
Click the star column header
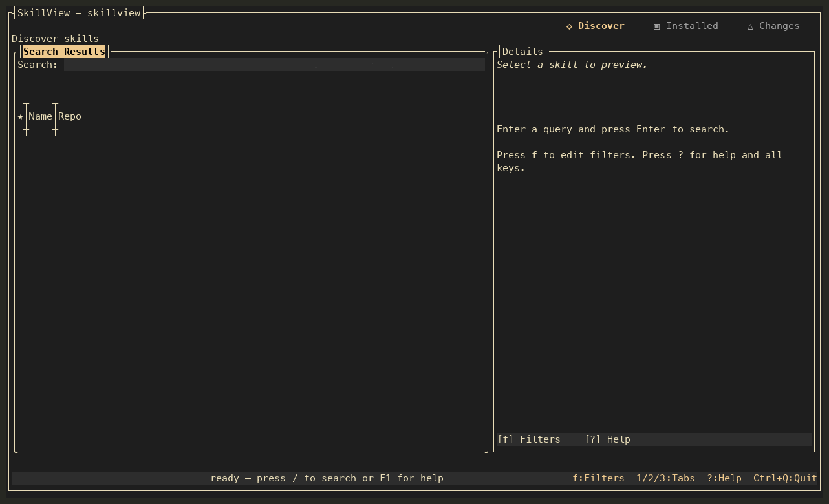coord(21,116)
